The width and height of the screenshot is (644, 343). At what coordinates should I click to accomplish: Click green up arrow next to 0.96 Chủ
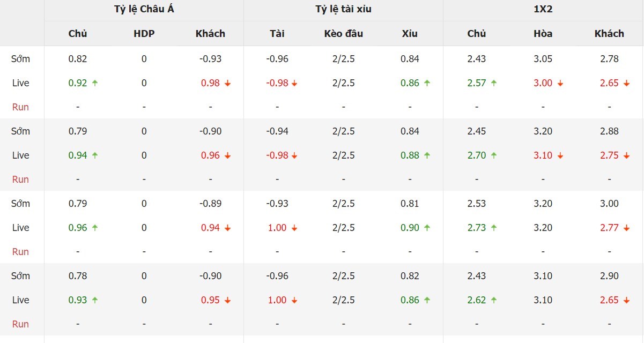tap(95, 228)
